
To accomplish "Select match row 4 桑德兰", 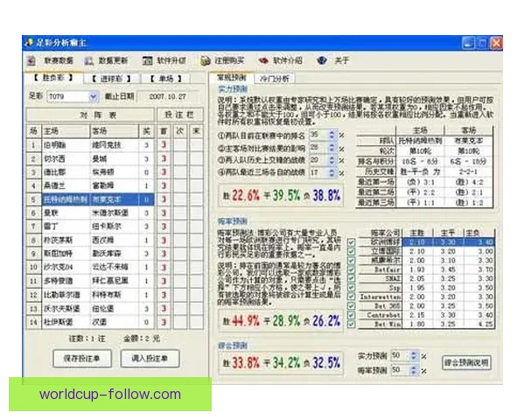I will pos(90,185).
